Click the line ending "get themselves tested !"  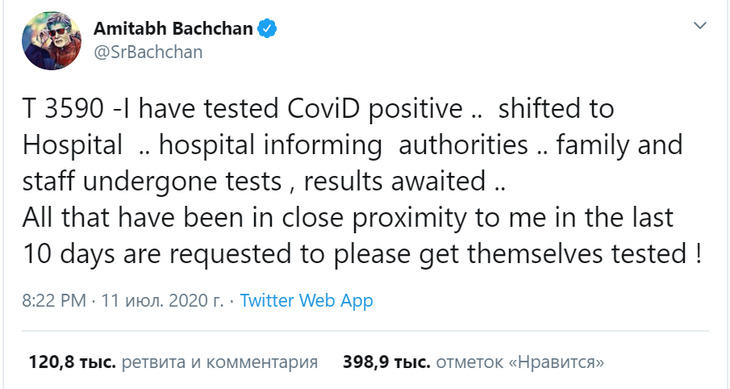tap(362, 254)
